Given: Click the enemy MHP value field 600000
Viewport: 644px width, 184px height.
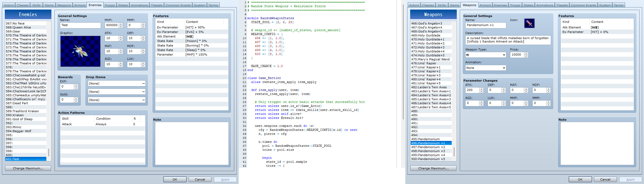Looking at the screenshot, I should point(112,25).
